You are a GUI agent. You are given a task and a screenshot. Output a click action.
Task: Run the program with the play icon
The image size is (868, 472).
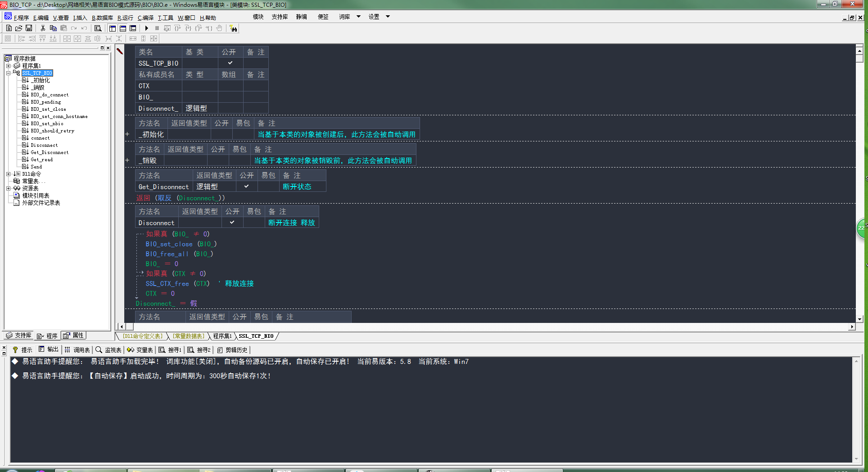(x=146, y=28)
